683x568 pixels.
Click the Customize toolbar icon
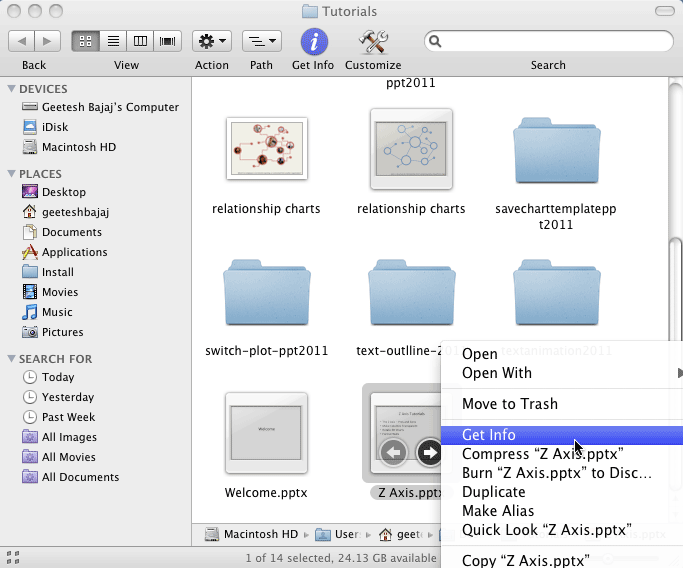373,41
